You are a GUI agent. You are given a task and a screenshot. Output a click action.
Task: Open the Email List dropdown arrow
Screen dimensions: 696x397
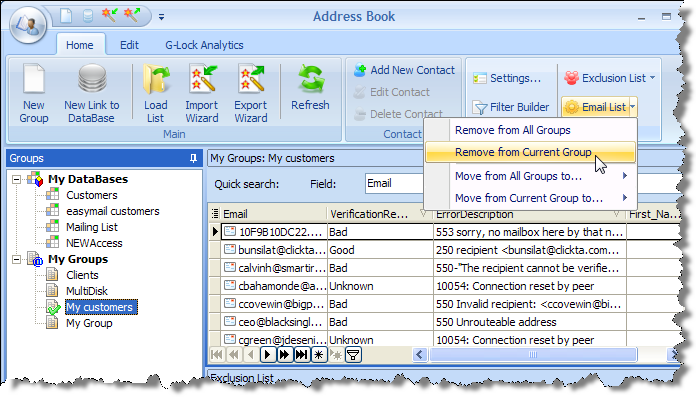[633, 107]
